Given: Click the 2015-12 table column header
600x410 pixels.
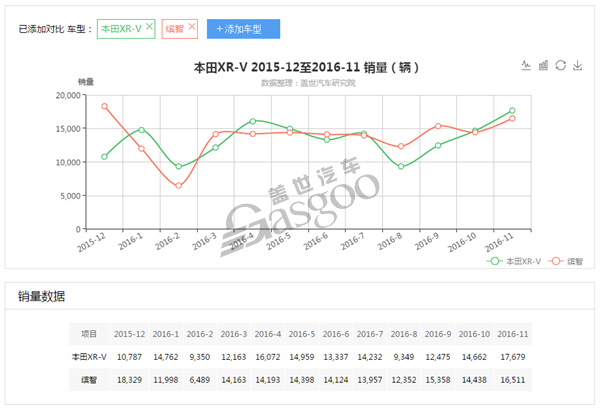Looking at the screenshot, I should 129,334.
